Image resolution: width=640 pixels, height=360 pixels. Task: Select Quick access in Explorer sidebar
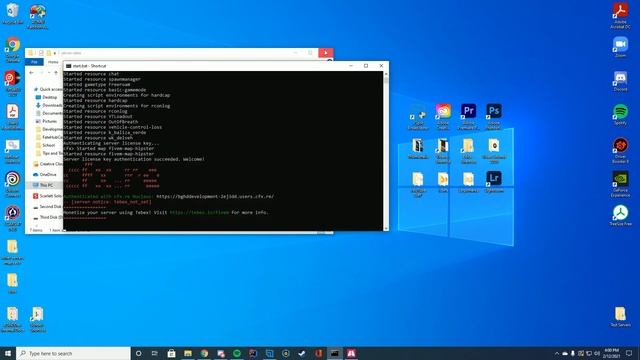[47, 89]
